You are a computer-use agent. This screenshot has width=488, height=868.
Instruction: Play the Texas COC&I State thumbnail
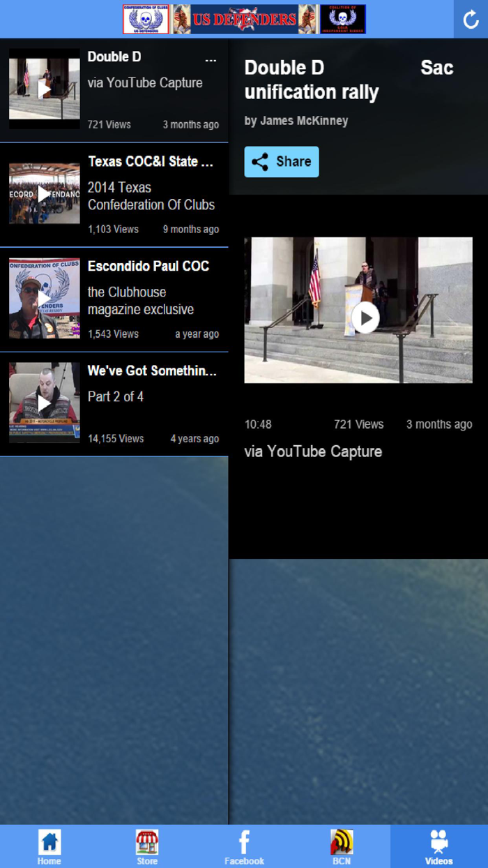click(45, 193)
